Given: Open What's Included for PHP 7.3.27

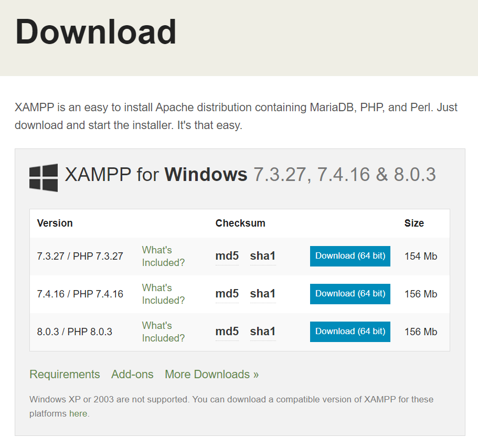Looking at the screenshot, I should (163, 256).
